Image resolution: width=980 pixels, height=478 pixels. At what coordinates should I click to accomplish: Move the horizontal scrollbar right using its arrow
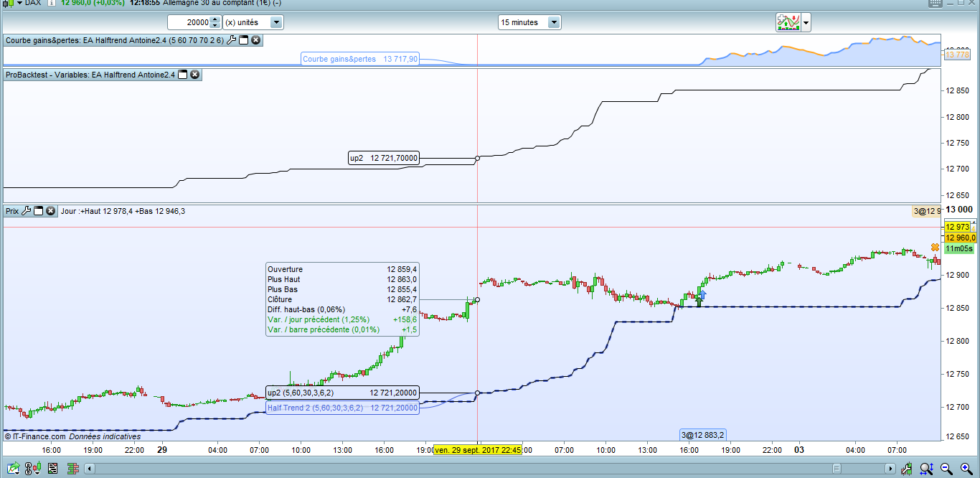pyautogui.click(x=890, y=469)
